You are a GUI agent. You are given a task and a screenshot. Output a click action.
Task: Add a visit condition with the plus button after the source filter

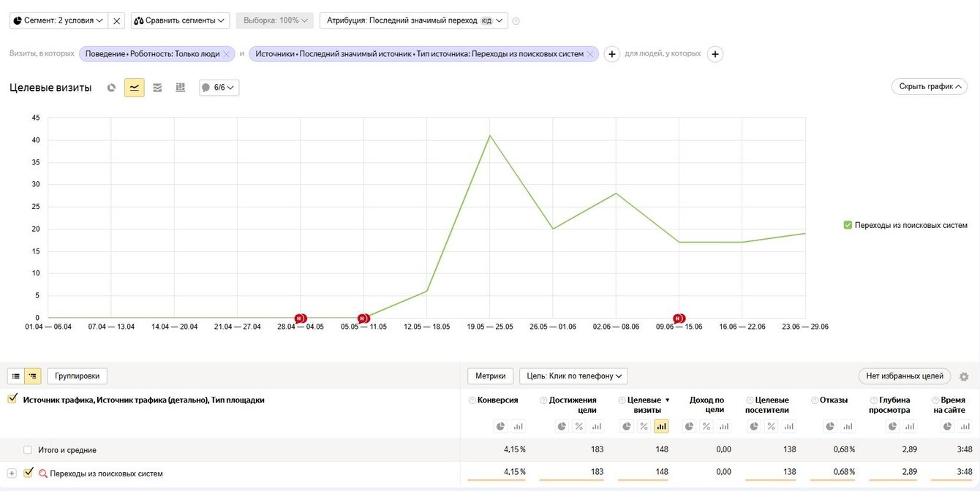pos(612,54)
